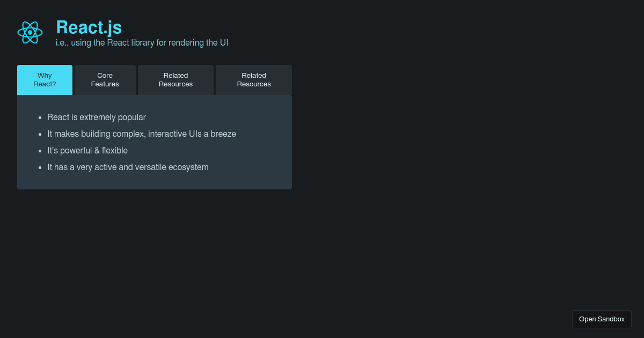Click the center nucleus dot of the React logo
The image size is (644, 338).
click(x=30, y=33)
